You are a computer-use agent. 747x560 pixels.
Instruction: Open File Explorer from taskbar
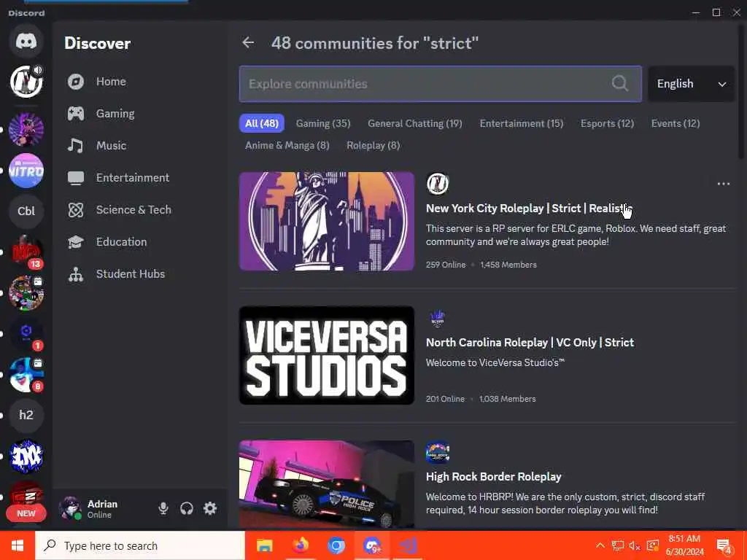pos(264,545)
